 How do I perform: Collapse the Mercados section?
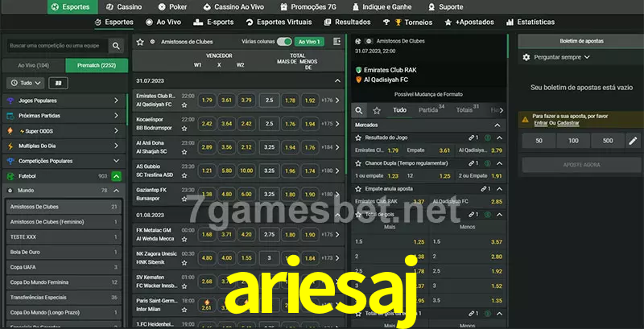pyautogui.click(x=497, y=125)
